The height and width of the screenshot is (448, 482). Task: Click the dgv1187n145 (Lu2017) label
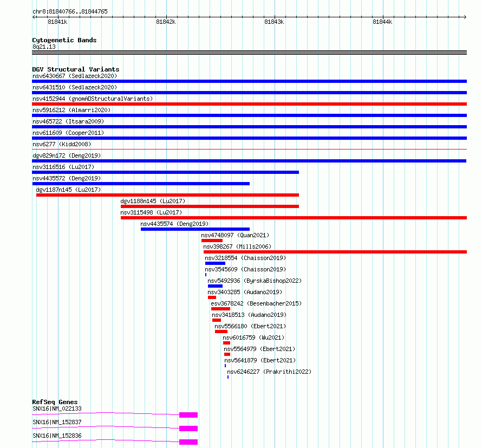pos(68,190)
